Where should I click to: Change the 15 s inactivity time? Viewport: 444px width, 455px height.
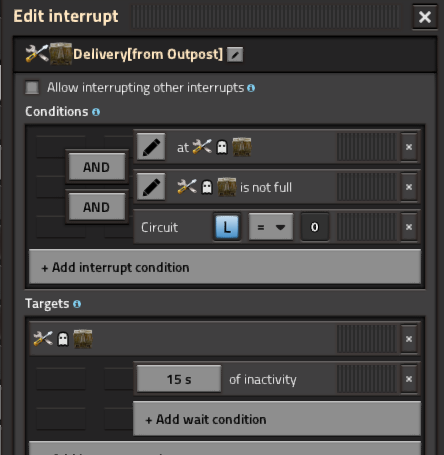pos(179,379)
